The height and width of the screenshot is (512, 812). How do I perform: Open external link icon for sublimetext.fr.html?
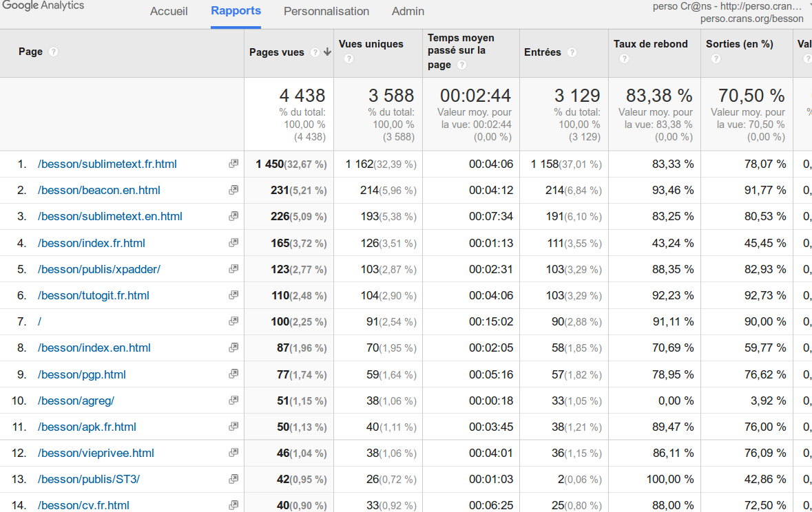pos(233,164)
